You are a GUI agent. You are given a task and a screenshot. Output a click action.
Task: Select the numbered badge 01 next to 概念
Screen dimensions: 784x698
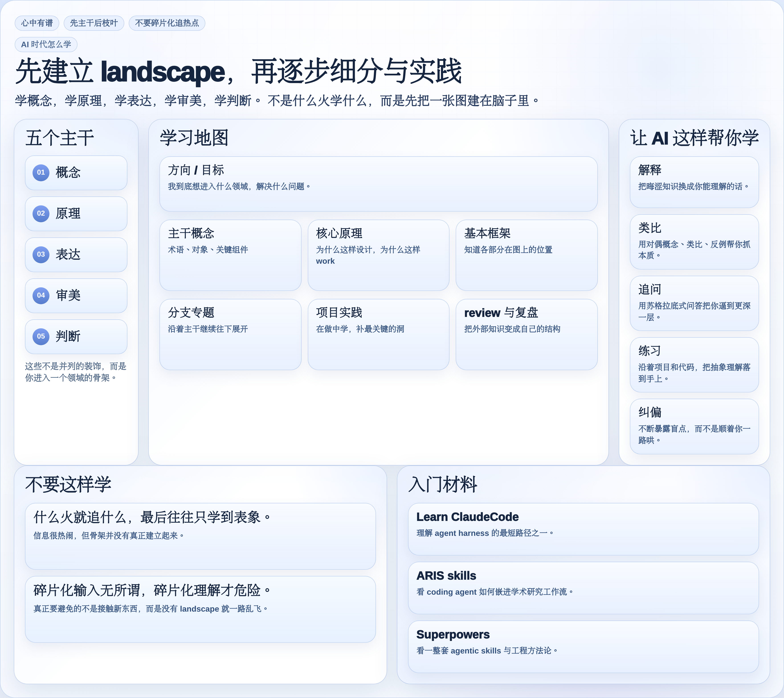click(x=41, y=173)
